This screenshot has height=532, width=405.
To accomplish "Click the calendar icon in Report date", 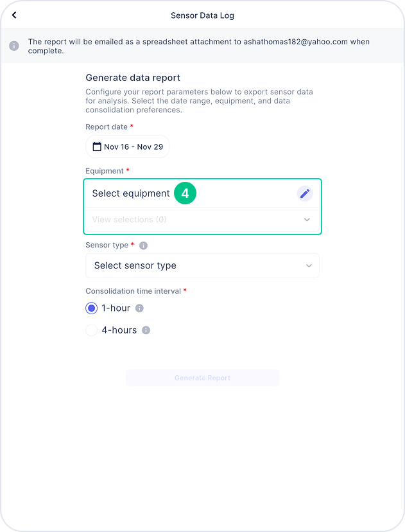I will pos(97,146).
